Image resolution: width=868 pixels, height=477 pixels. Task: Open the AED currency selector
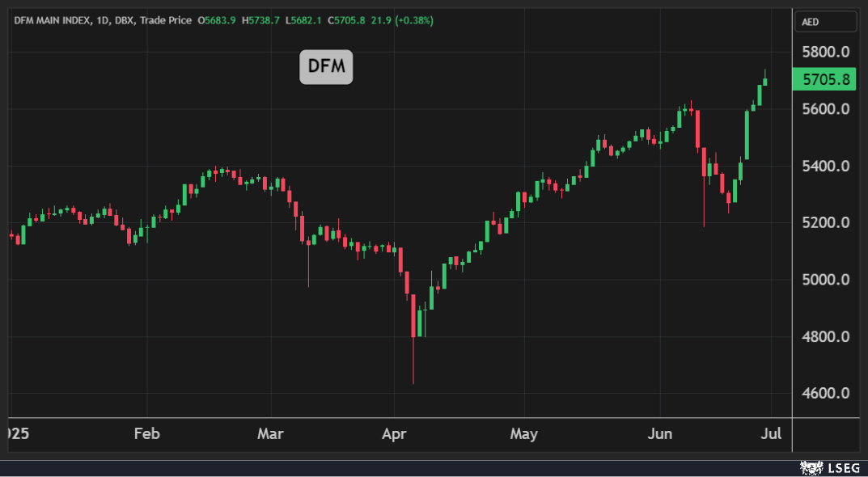tap(824, 22)
